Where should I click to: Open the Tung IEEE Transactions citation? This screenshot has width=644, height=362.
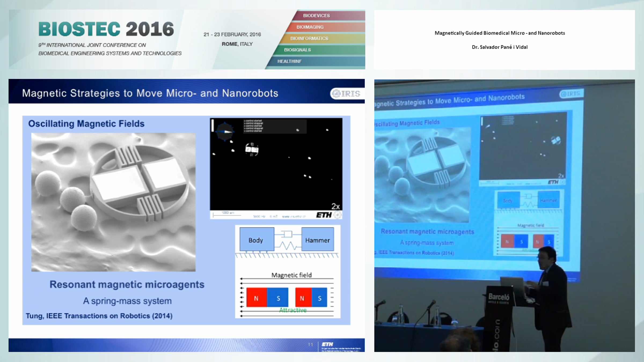[x=99, y=316]
